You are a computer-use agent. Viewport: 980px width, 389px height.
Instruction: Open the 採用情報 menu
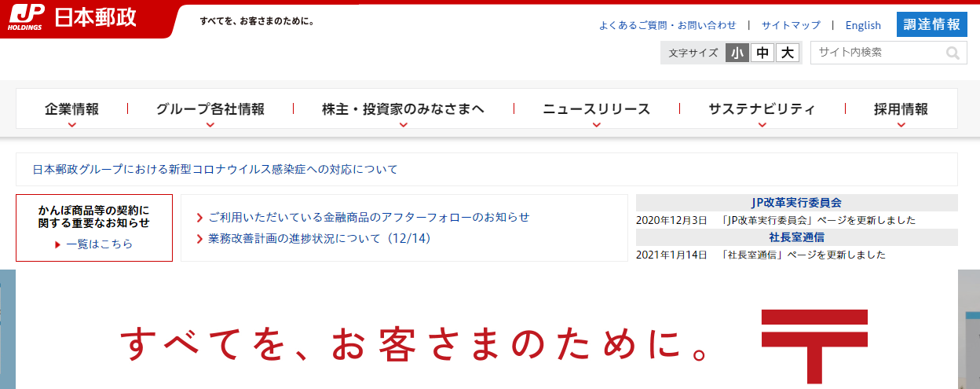coord(901,109)
